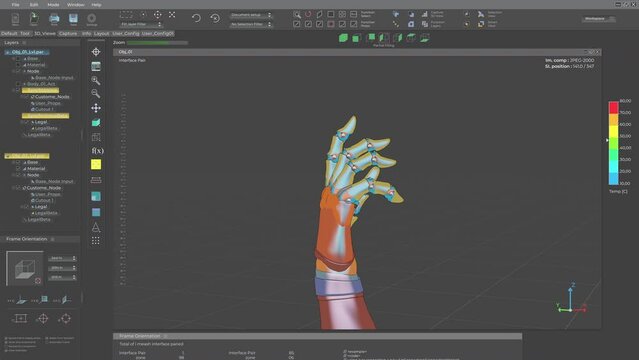This screenshot has width=639, height=360.
Task: Select the solid green cube view icon
Action: pos(343,38)
